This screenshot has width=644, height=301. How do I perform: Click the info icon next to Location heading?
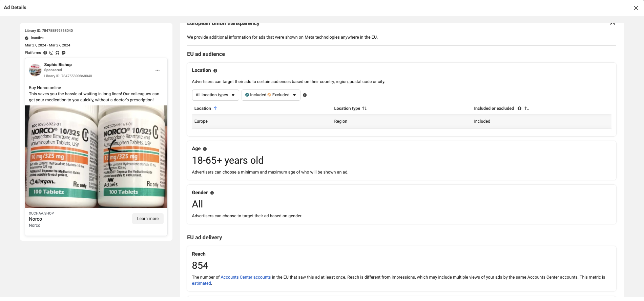click(x=215, y=71)
